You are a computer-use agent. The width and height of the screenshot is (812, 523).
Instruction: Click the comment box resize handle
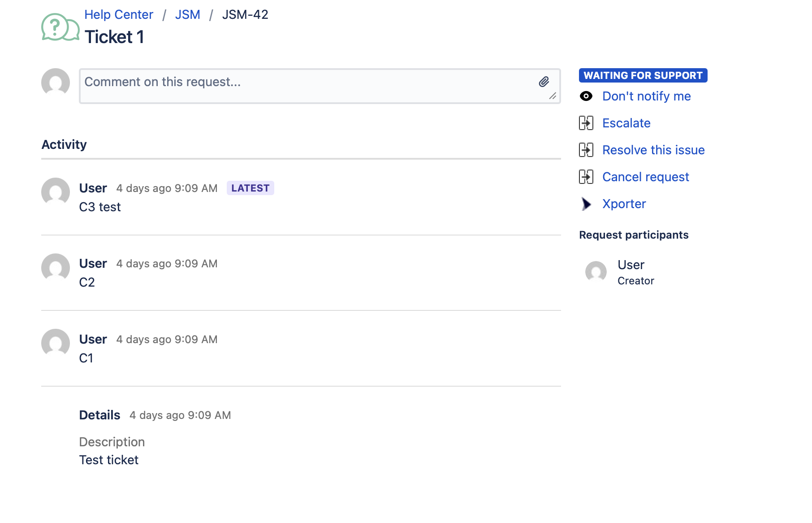tap(553, 96)
